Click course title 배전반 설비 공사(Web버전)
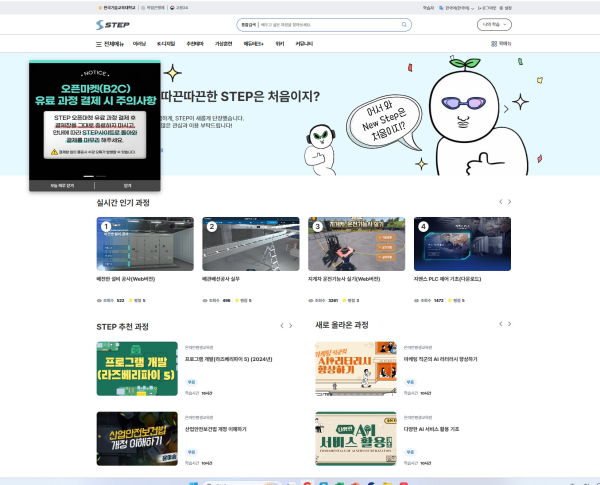600x485 pixels. 126,279
